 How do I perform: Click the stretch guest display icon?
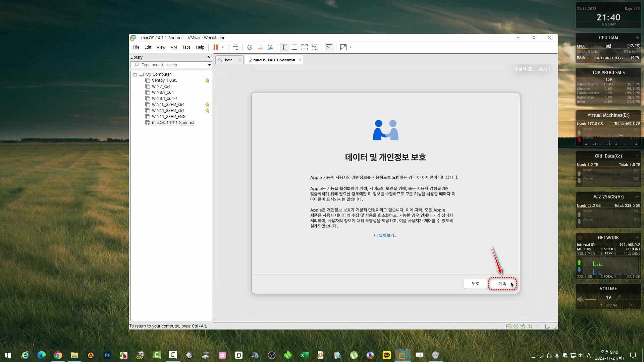coord(343,47)
